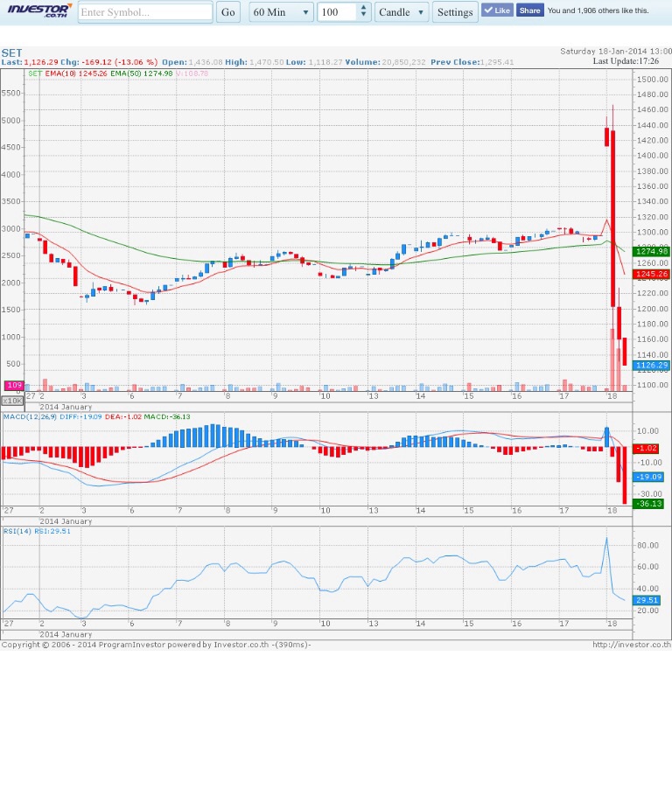Click the x10K volume scale label
Screen dimensions: 672x789
[x=12, y=401]
